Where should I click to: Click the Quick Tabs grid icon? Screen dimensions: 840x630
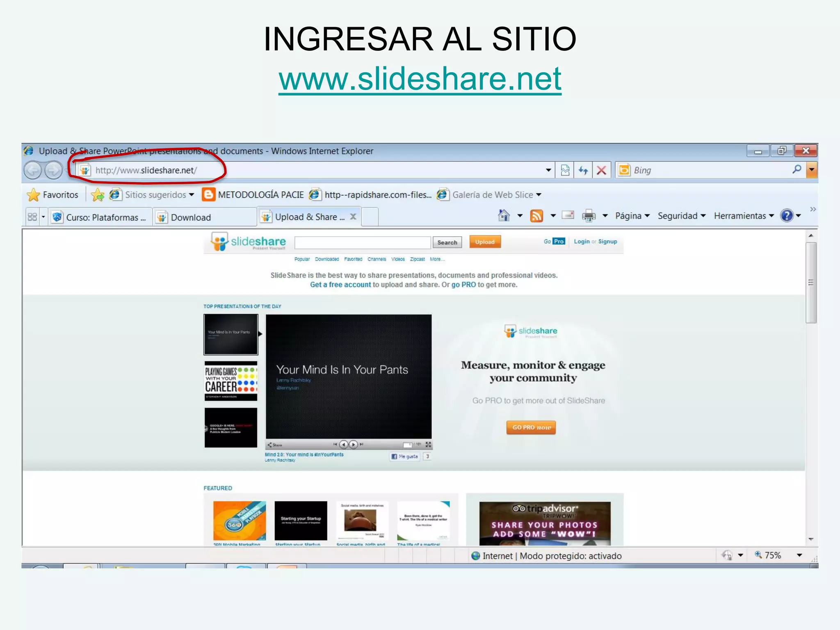32,217
